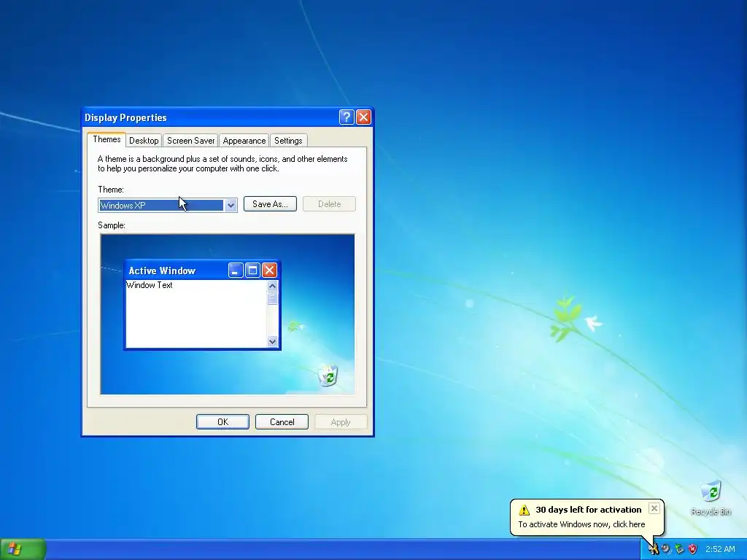The image size is (747, 560).
Task: Click the Safely Remove Hardware tray icon
Action: (x=679, y=549)
